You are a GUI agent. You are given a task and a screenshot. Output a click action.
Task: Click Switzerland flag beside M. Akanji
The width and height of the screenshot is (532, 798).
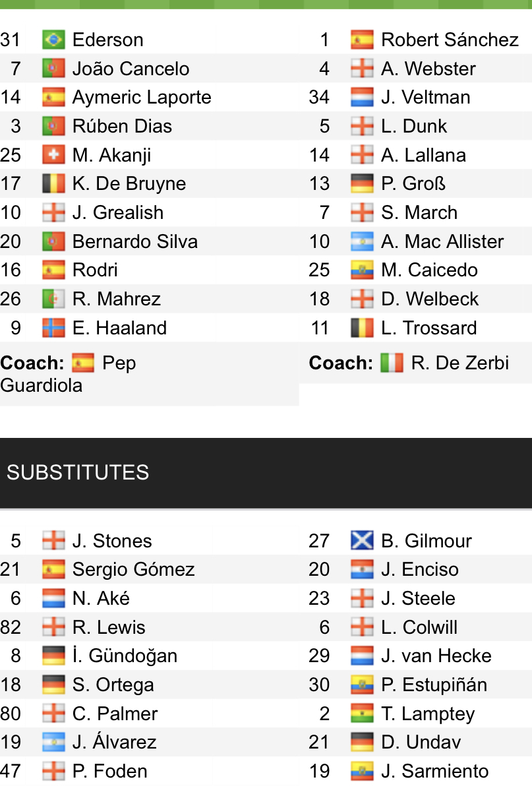point(53,156)
